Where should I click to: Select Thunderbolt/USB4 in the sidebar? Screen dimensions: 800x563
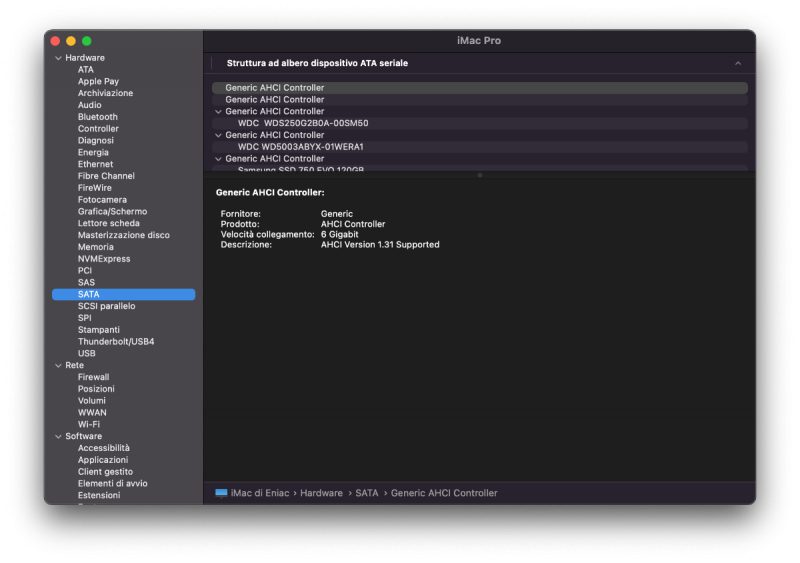[116, 342]
